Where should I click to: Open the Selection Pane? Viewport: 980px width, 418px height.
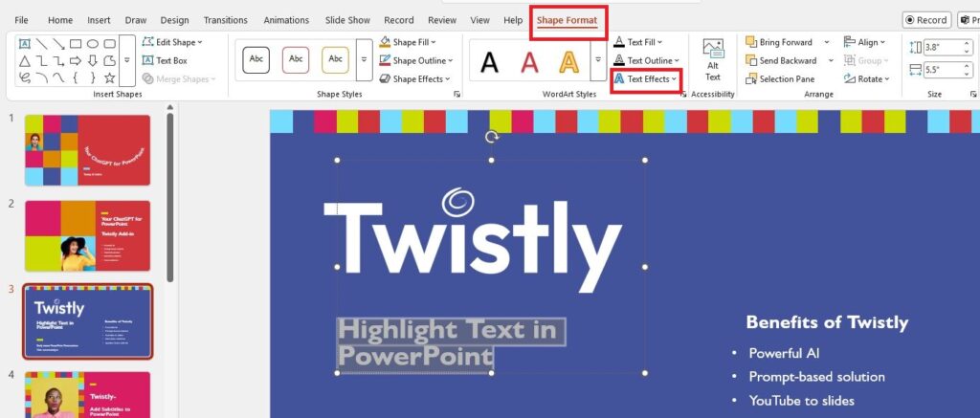[x=780, y=78]
